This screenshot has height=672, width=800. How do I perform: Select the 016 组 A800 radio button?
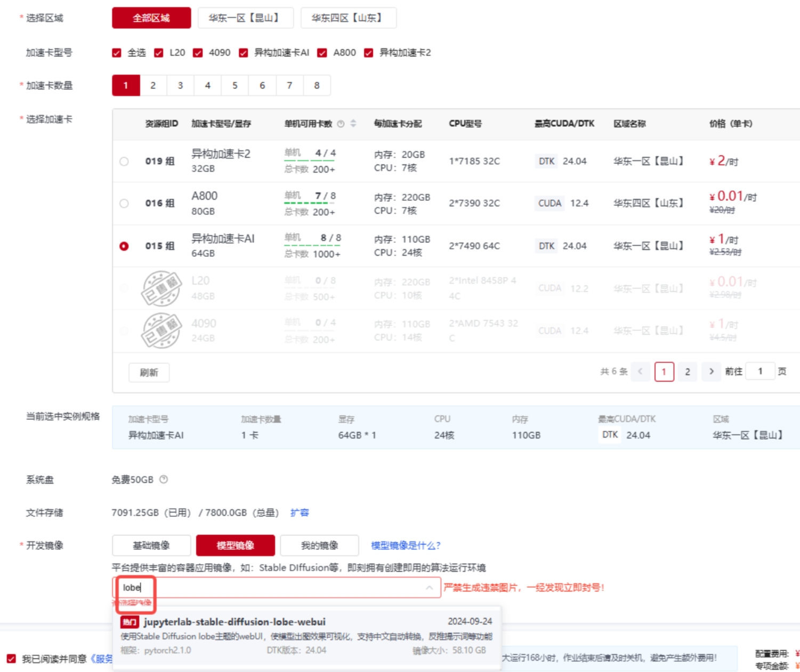pos(124,203)
